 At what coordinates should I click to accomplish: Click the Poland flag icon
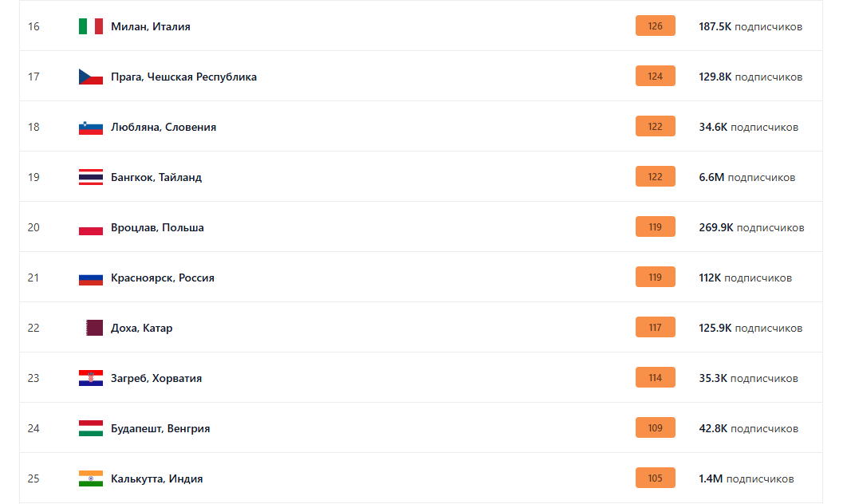(x=91, y=227)
